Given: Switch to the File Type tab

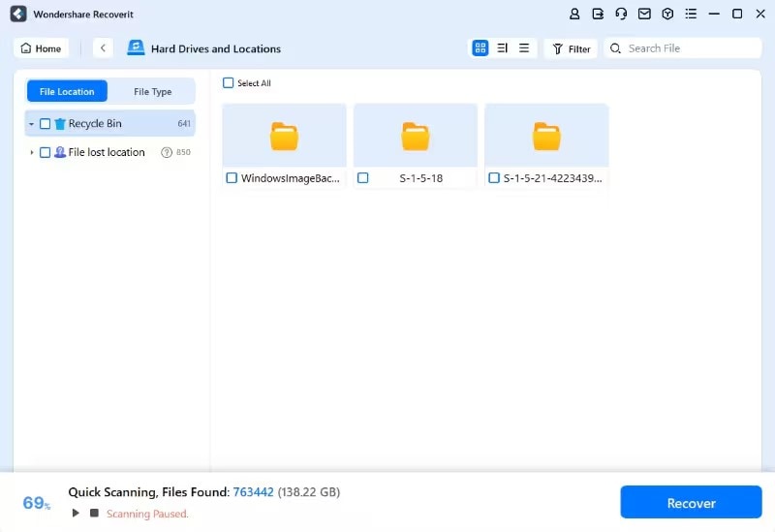Looking at the screenshot, I should click(152, 91).
